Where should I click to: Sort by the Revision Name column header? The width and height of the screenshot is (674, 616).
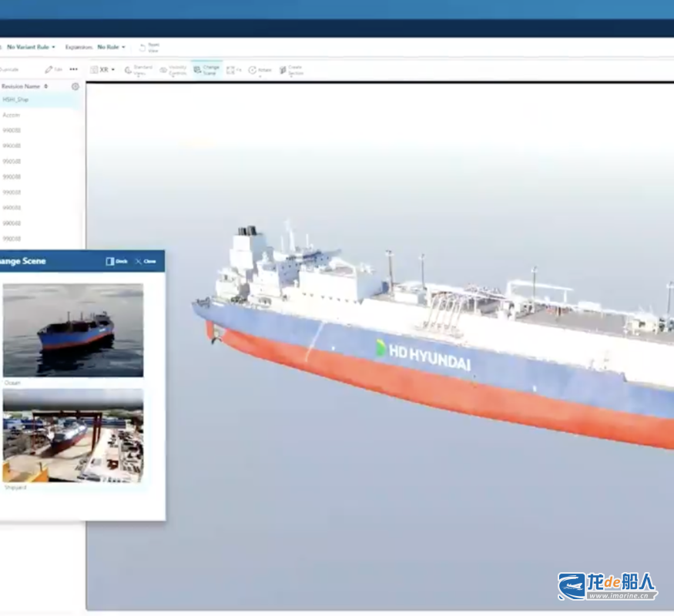coord(22,86)
